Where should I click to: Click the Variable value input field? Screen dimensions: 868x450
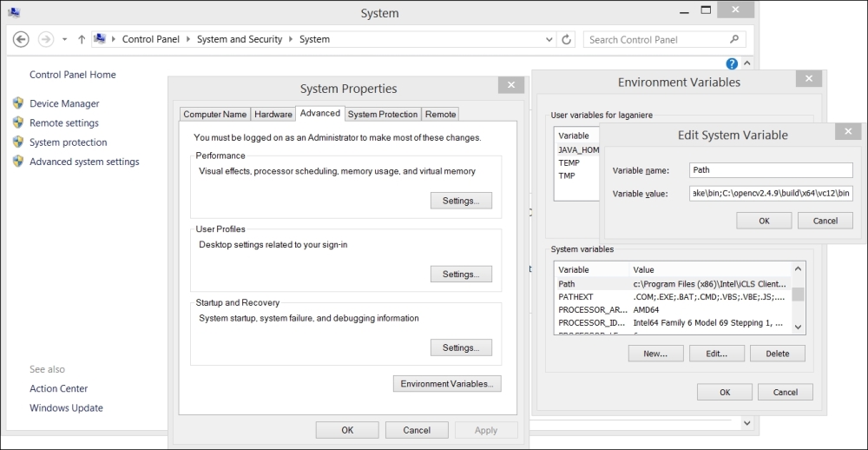tap(772, 194)
